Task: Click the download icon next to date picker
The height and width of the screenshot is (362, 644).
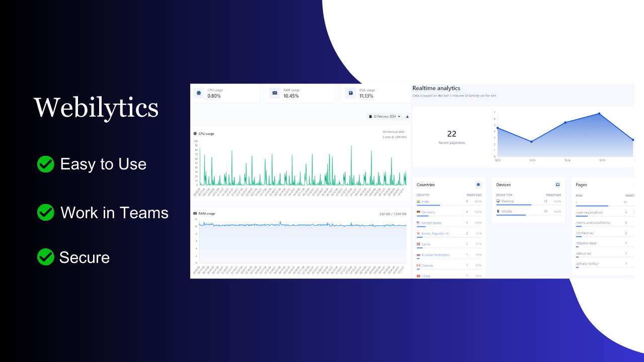Action: point(408,116)
